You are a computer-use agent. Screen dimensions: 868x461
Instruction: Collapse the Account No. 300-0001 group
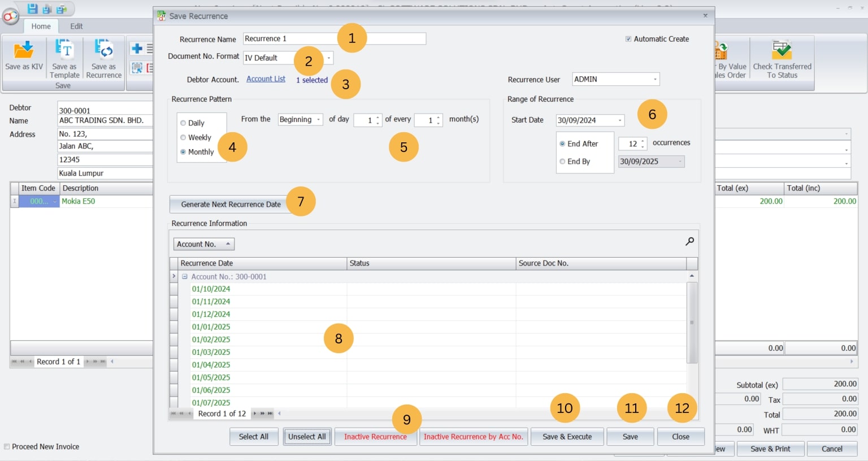point(185,277)
